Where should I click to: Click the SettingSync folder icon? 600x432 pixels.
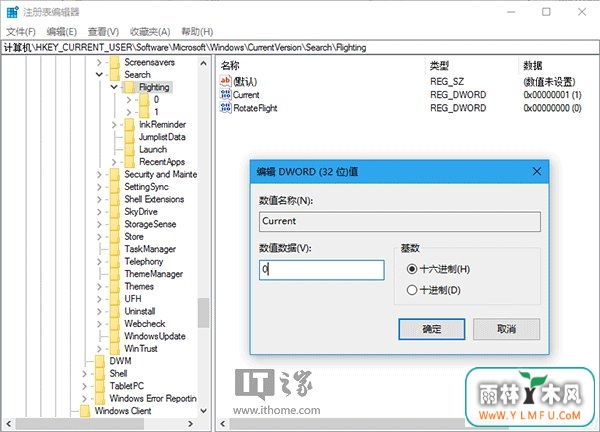click(x=115, y=187)
